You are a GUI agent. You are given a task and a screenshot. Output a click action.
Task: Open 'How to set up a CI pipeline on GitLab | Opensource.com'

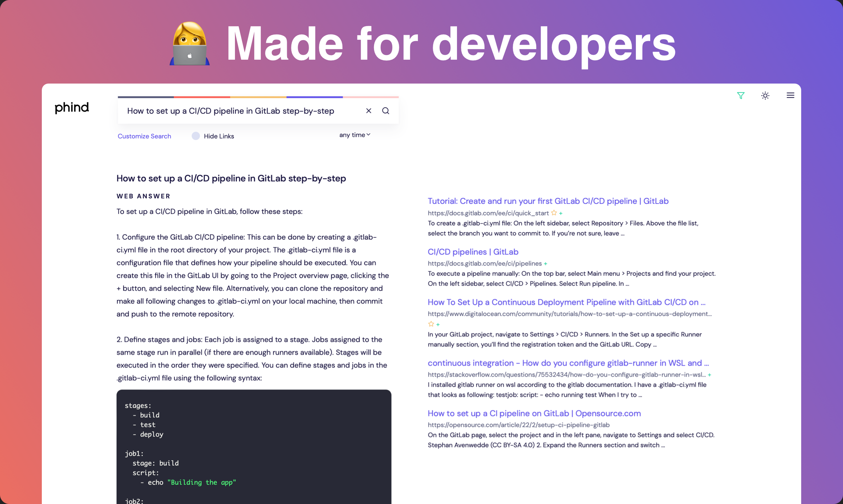coord(534,413)
